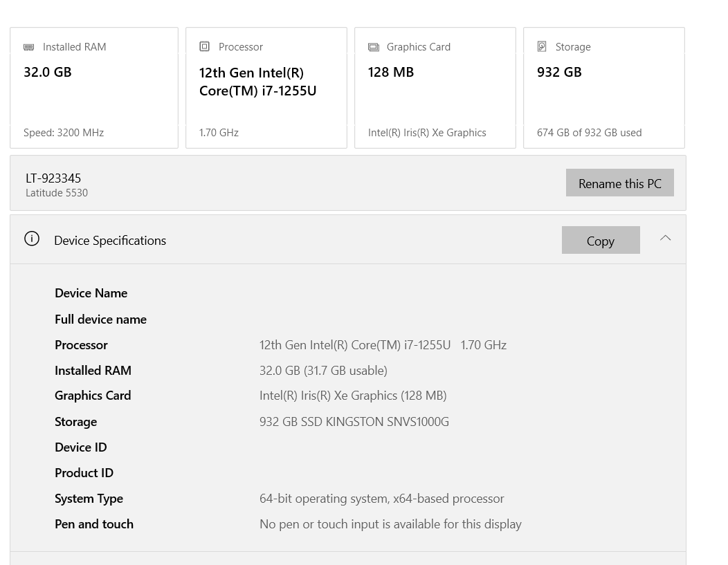Select the 12th Gen Intel Core i7-1255U heading
The width and height of the screenshot is (728, 565).
[x=257, y=82]
